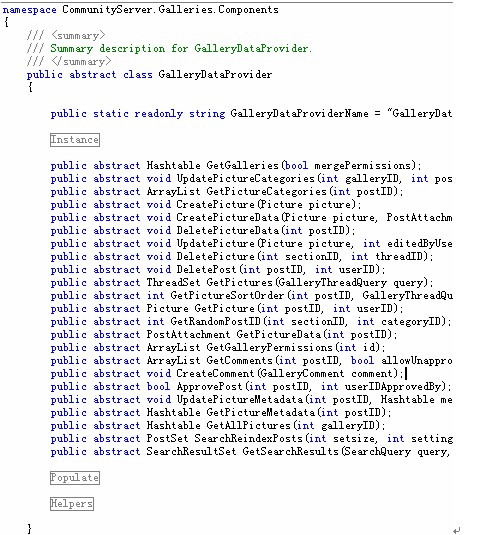
Task: Click the GetAllPictures method line
Action: pos(218,425)
